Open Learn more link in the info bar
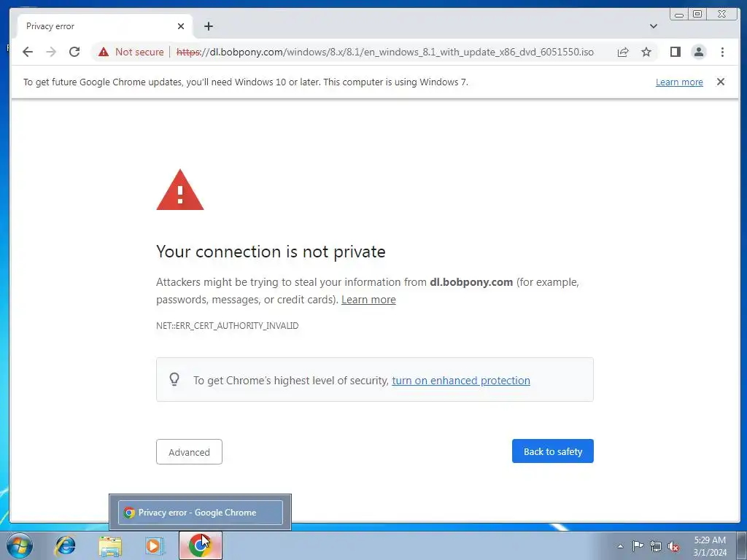Image resolution: width=747 pixels, height=560 pixels. click(x=679, y=82)
